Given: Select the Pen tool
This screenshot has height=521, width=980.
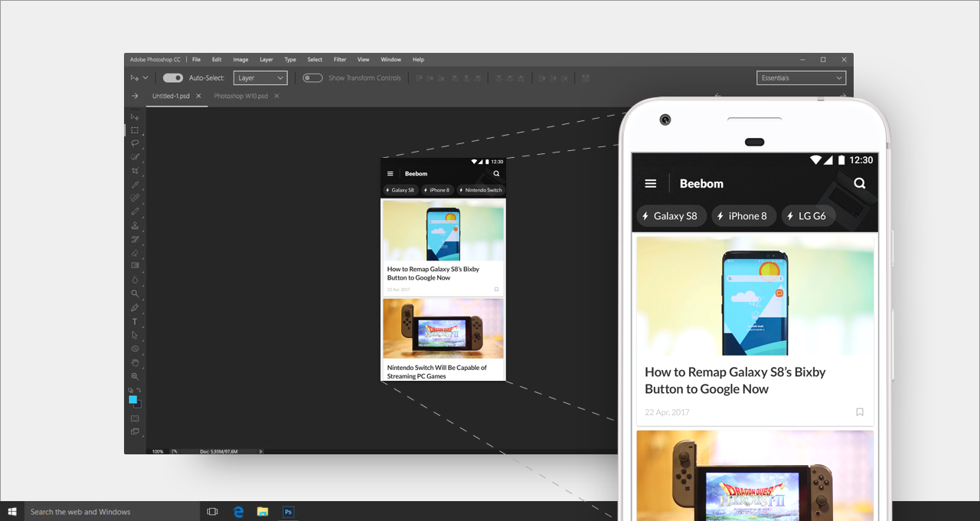Looking at the screenshot, I should tap(135, 307).
